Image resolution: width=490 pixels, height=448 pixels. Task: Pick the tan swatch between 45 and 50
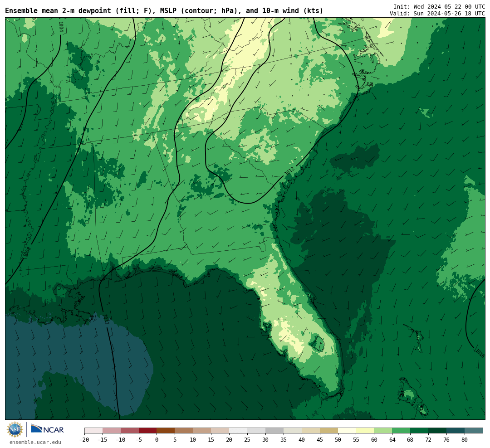(329, 431)
